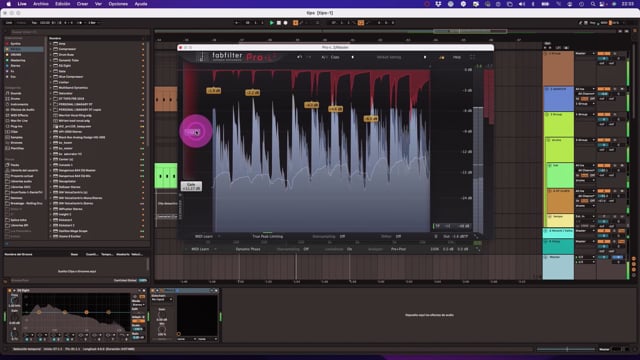The image size is (640, 360).
Task: Toggle the TP meter button in Pro-L
Action: click(x=438, y=226)
